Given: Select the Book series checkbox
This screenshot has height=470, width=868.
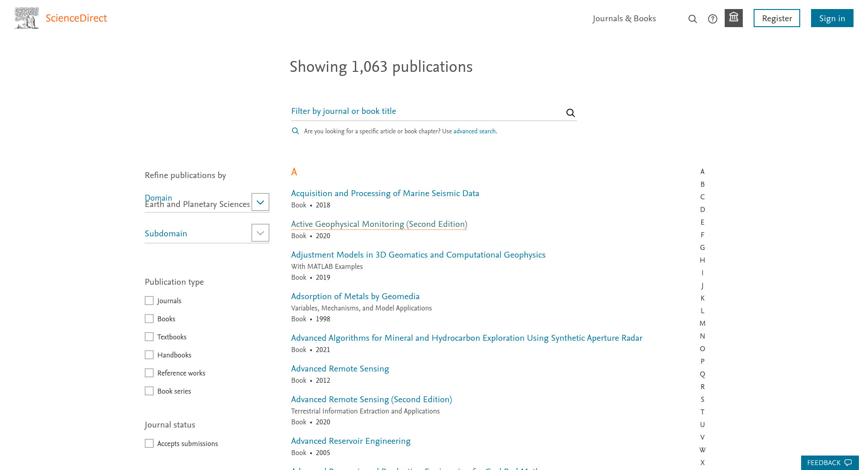Looking at the screenshot, I should 149,391.
